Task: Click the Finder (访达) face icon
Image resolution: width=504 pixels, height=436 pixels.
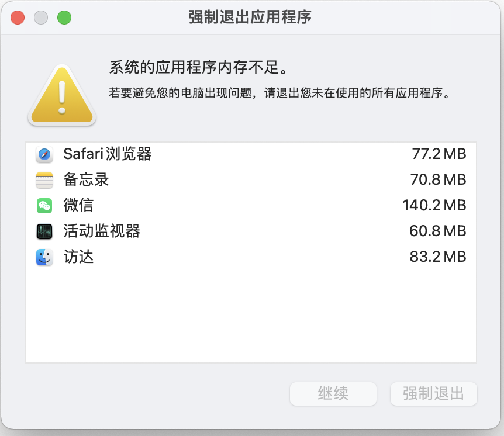Action: coord(44,257)
